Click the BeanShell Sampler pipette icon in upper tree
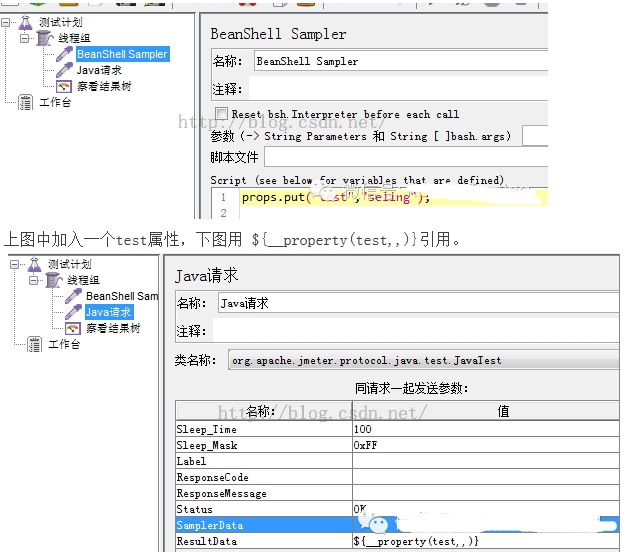The width and height of the screenshot is (624, 554). [x=64, y=54]
